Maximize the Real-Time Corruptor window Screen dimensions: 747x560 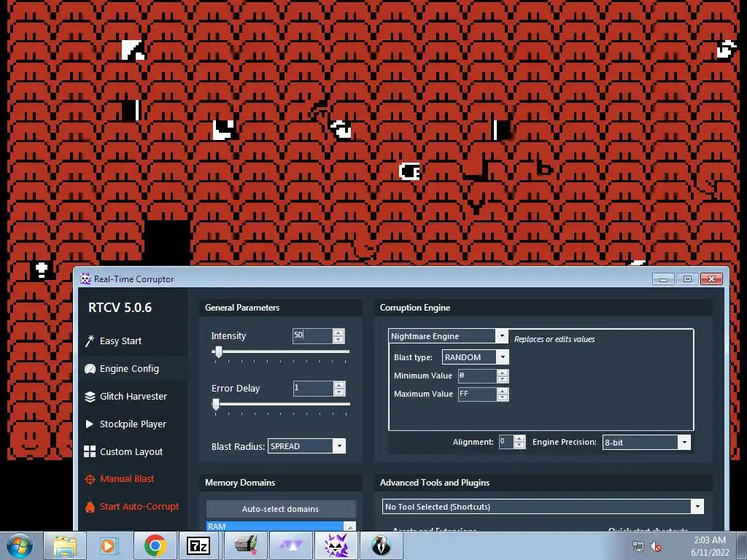(x=687, y=279)
